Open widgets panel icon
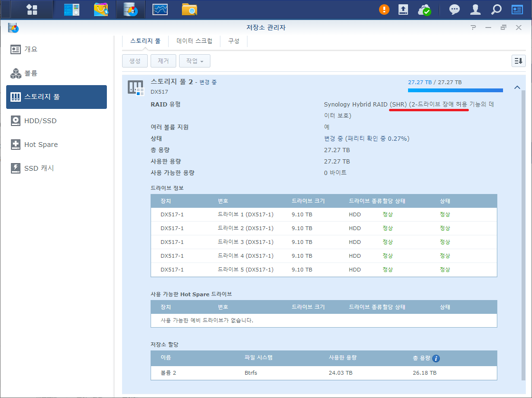 [517, 10]
